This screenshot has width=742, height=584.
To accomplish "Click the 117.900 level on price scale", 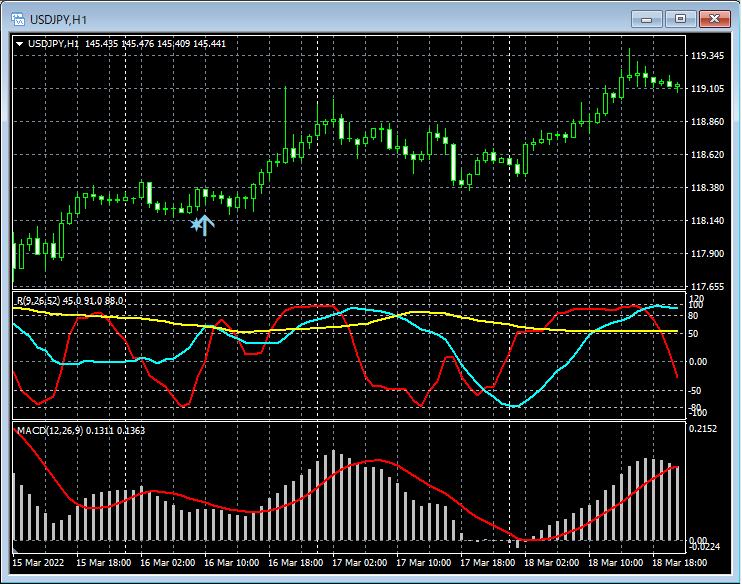I will tap(708, 253).
